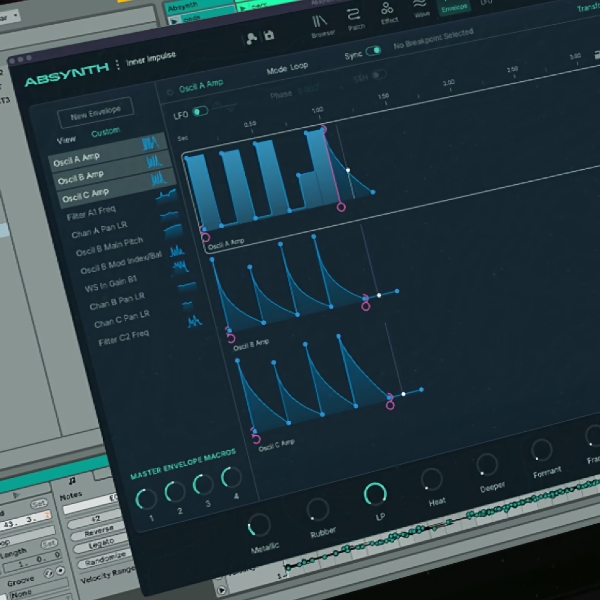Select Oscil A Amp in the envelope list

tap(108, 152)
